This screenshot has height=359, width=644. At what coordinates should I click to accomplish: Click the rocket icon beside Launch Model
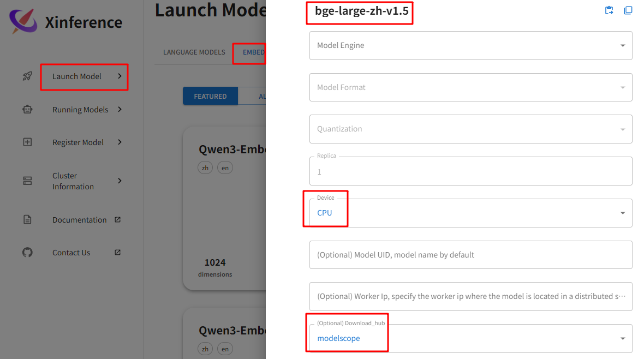[27, 76]
